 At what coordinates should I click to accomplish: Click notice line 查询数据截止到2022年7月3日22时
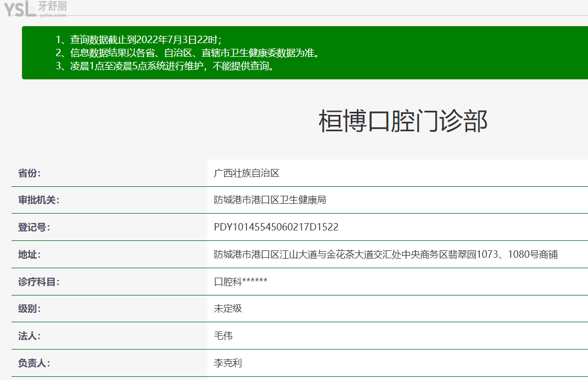point(139,39)
